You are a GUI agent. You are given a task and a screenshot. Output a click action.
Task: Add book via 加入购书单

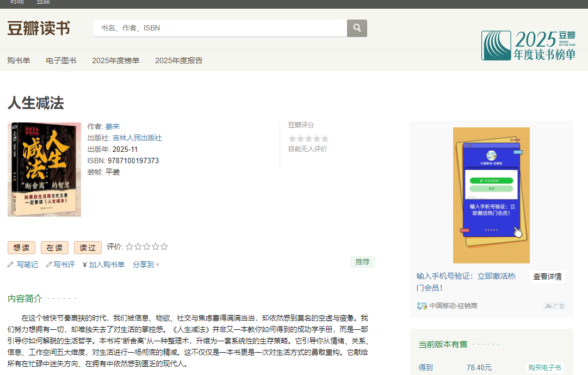point(107,265)
